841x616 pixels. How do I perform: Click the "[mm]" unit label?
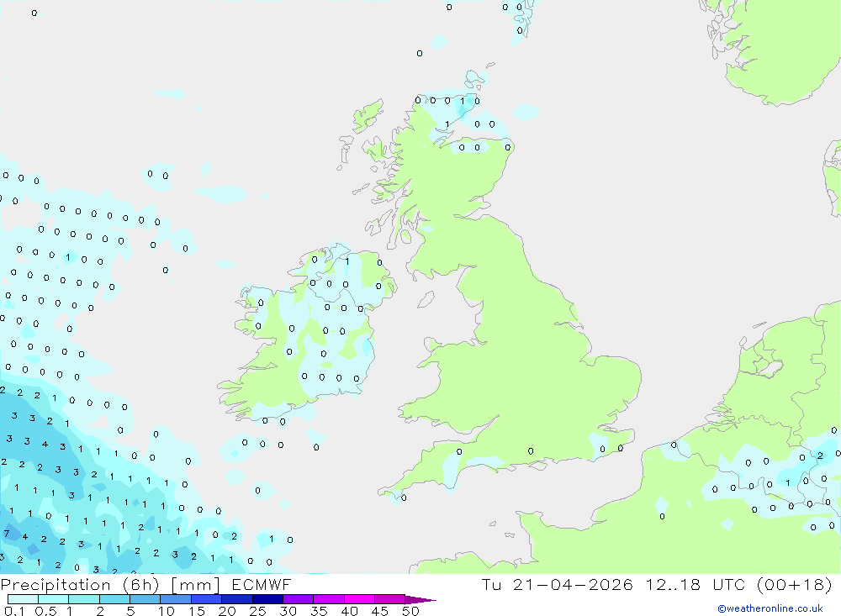click(x=195, y=585)
